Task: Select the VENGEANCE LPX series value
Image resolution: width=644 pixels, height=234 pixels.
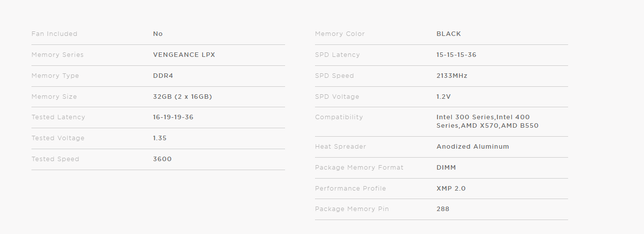Action: click(x=184, y=55)
